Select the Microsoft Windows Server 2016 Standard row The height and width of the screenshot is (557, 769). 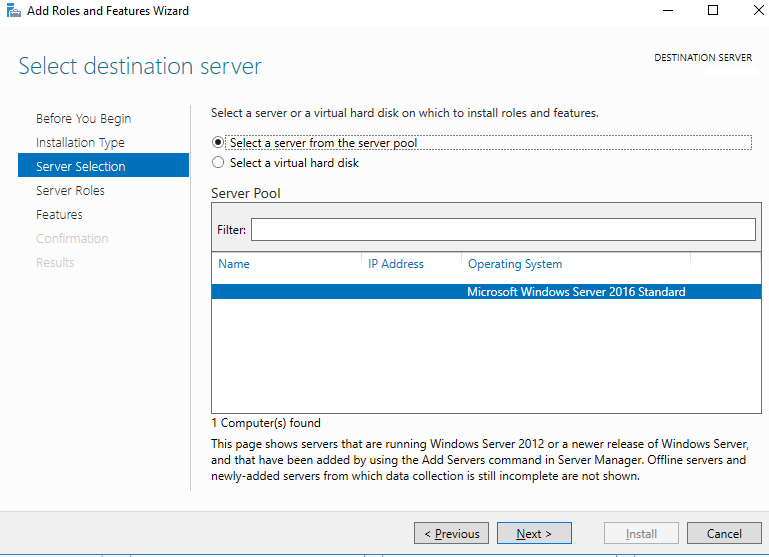tap(487, 292)
